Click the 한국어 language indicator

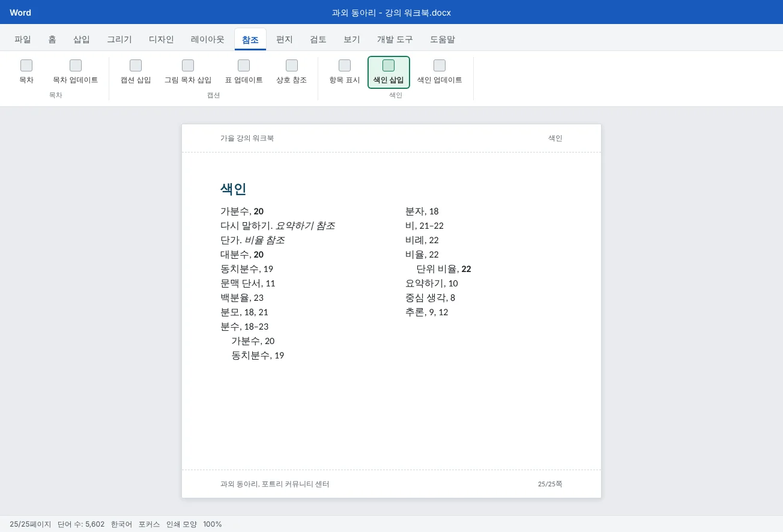point(121,524)
